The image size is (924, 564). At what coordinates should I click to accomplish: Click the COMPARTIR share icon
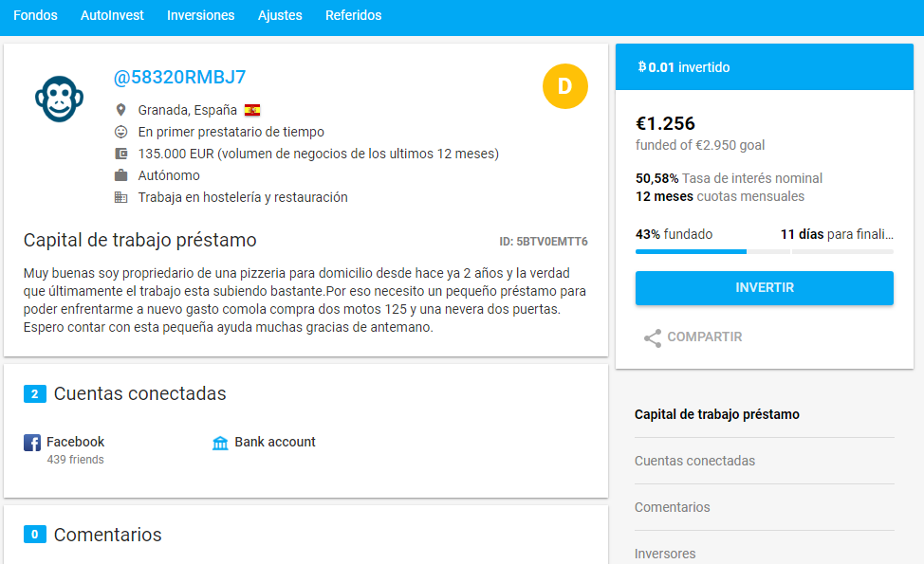(651, 337)
